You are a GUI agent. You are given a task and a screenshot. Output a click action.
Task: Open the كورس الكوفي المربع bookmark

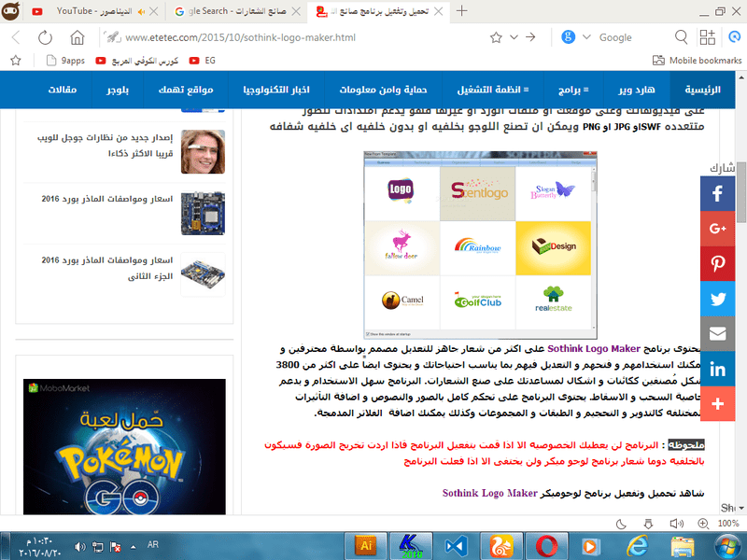136,61
